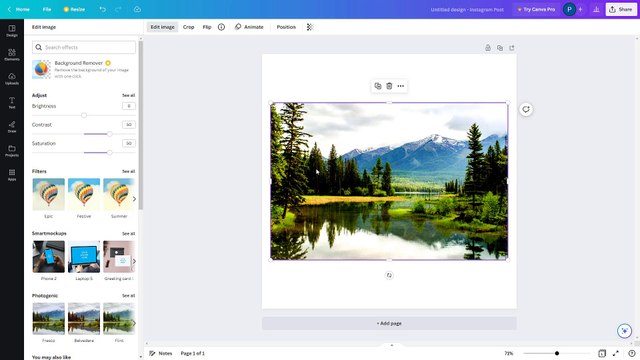Open the Canva Assistant sparkle button
This screenshot has height=360, width=640.
pos(624,331)
